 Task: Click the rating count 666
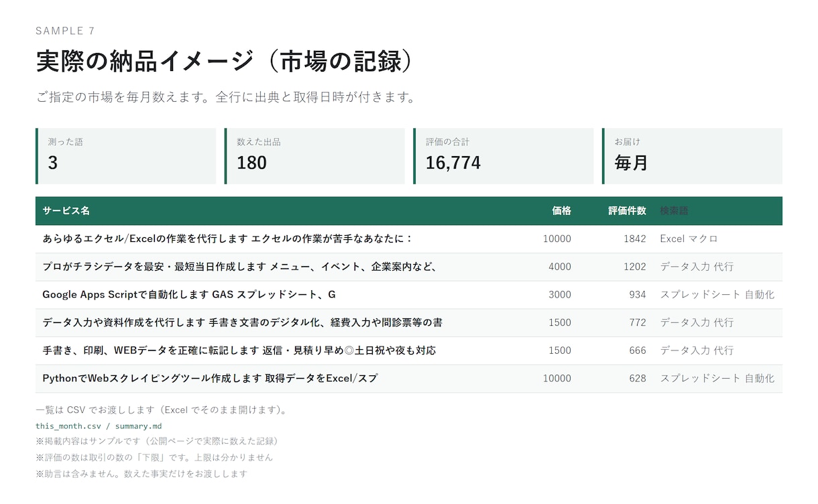(x=638, y=351)
